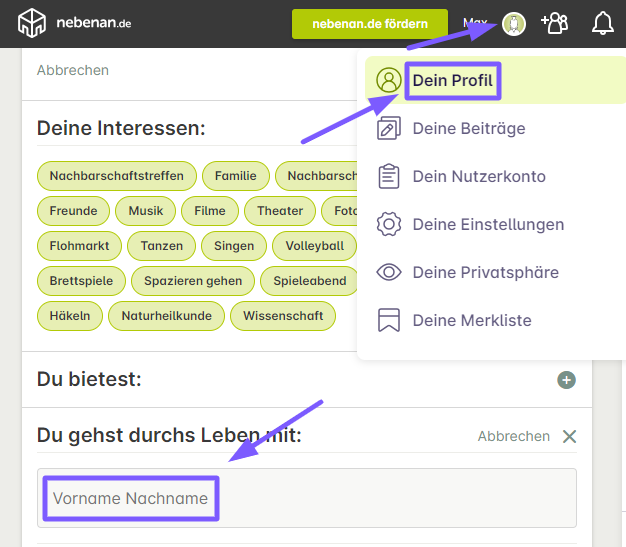
Task: Select Dein Nutzerkonto menu entry
Action: pyautogui.click(x=478, y=177)
